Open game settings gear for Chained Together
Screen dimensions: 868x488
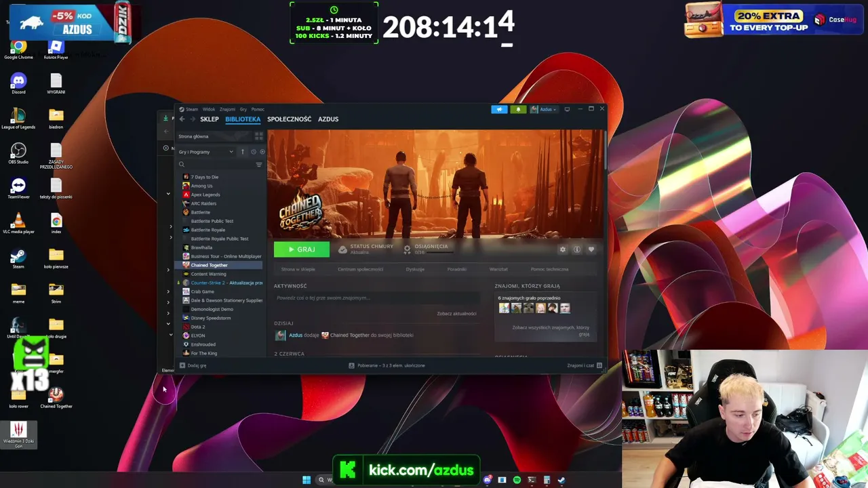pyautogui.click(x=562, y=249)
